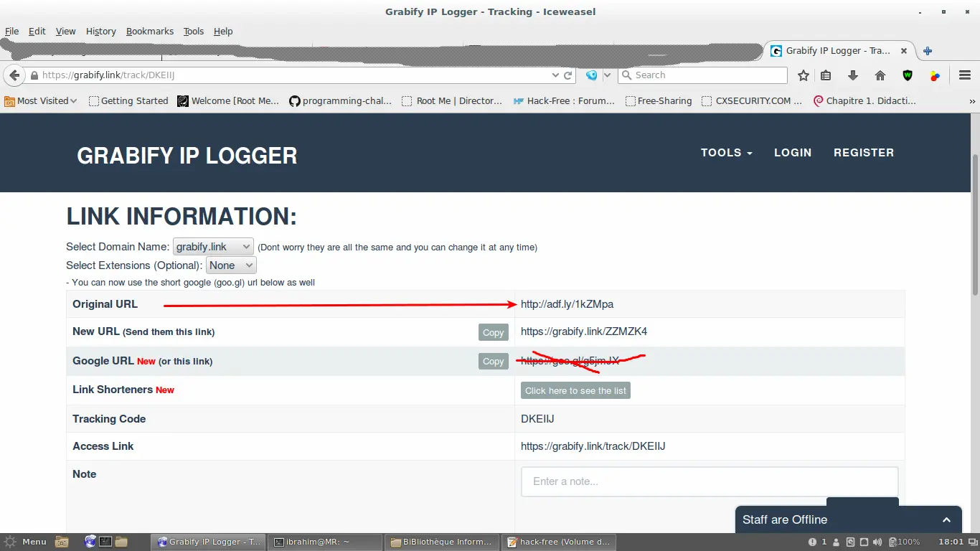Open the Iceweasel hamburger menu

tap(964, 75)
